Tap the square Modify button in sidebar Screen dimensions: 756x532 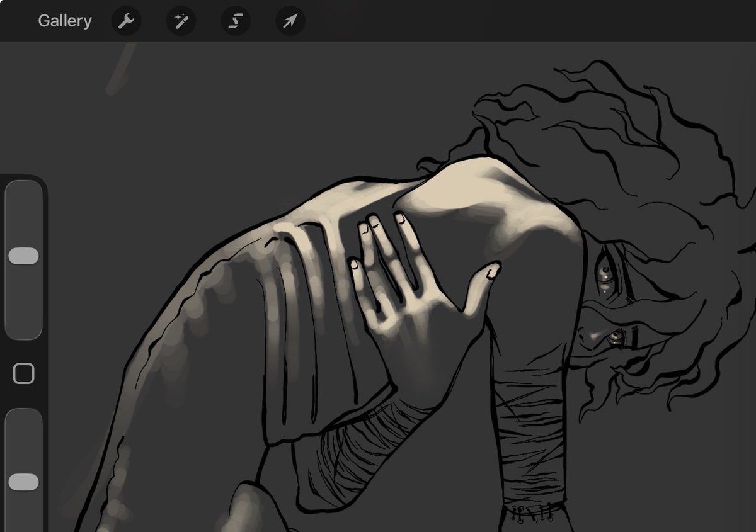[x=24, y=374]
